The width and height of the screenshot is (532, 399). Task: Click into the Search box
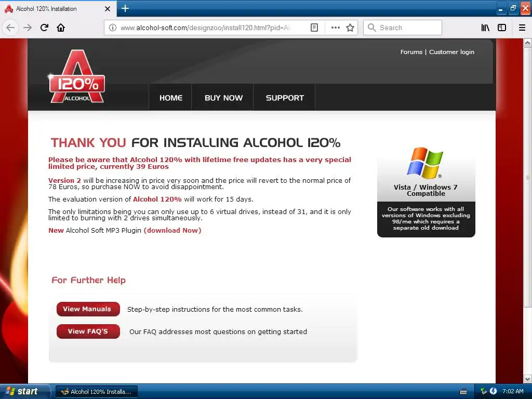(x=403, y=28)
